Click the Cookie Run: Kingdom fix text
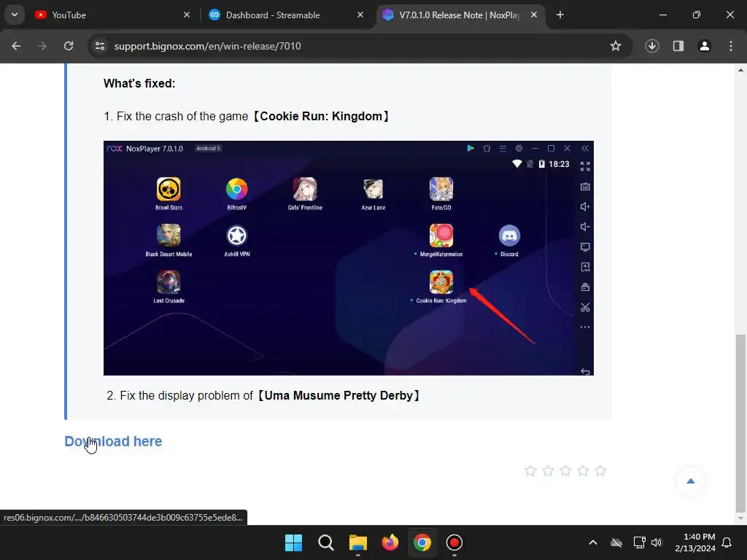Image resolution: width=747 pixels, height=560 pixels. pyautogui.click(x=247, y=116)
